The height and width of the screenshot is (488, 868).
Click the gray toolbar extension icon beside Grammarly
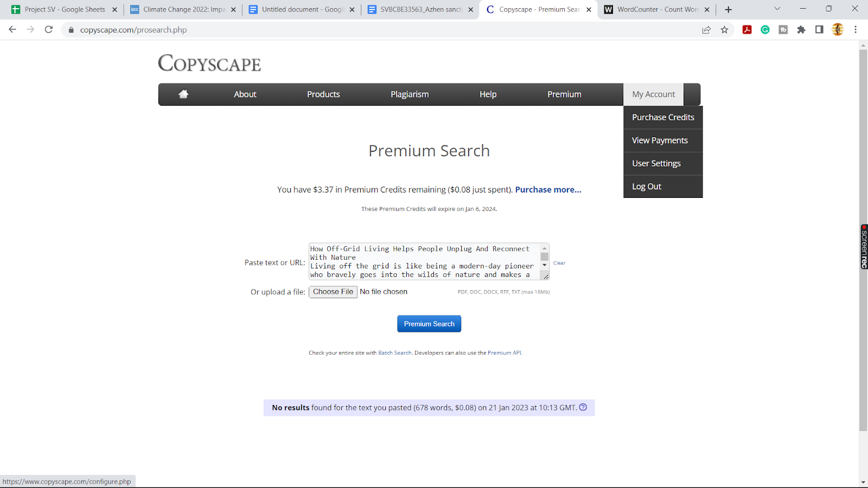(783, 30)
